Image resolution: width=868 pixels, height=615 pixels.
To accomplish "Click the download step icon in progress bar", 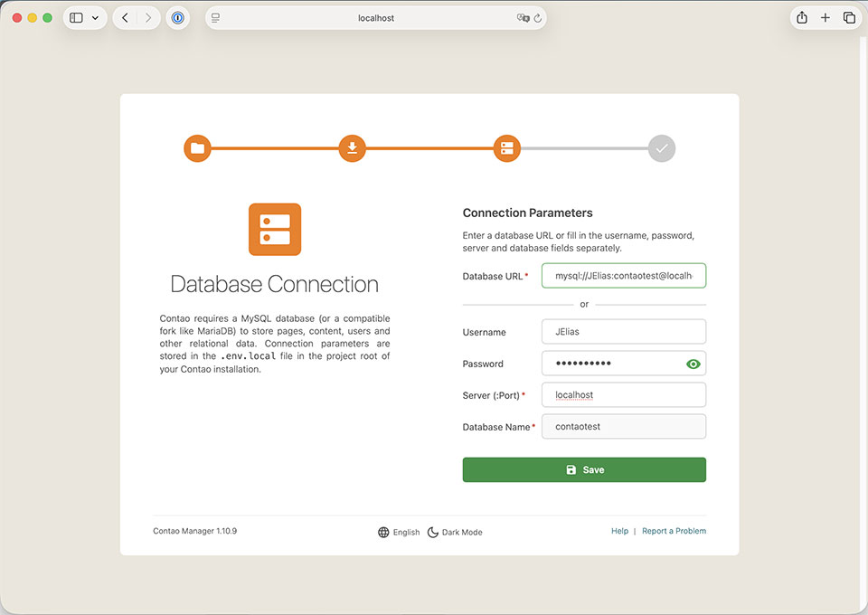I will (352, 148).
